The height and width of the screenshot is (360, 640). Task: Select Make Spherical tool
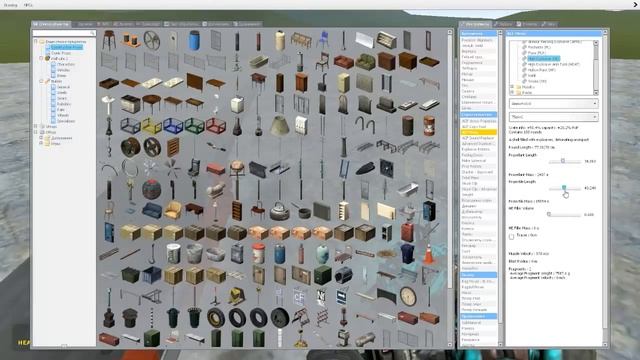(x=478, y=161)
